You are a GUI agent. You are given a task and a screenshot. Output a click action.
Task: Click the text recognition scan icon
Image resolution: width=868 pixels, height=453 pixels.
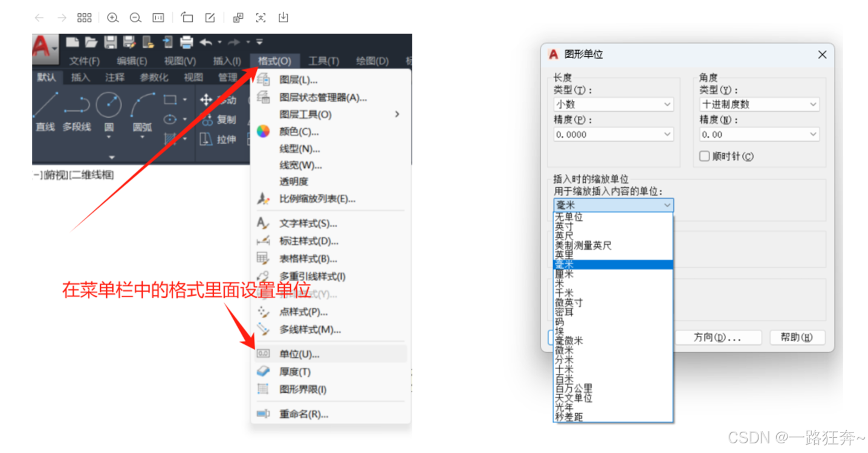click(261, 18)
